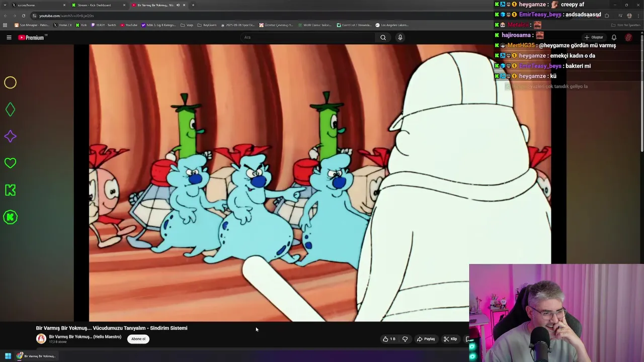Open the Son Mesajlar bookmark

pyautogui.click(x=31, y=25)
